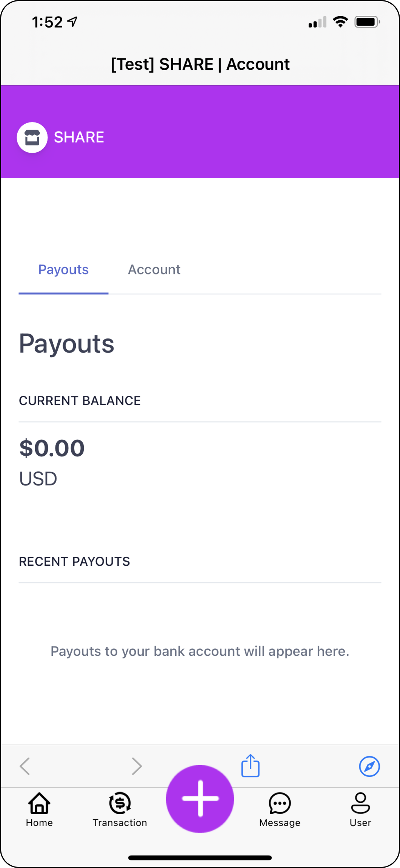Tap the Wi-Fi status icon
The image size is (400, 868).
(340, 22)
